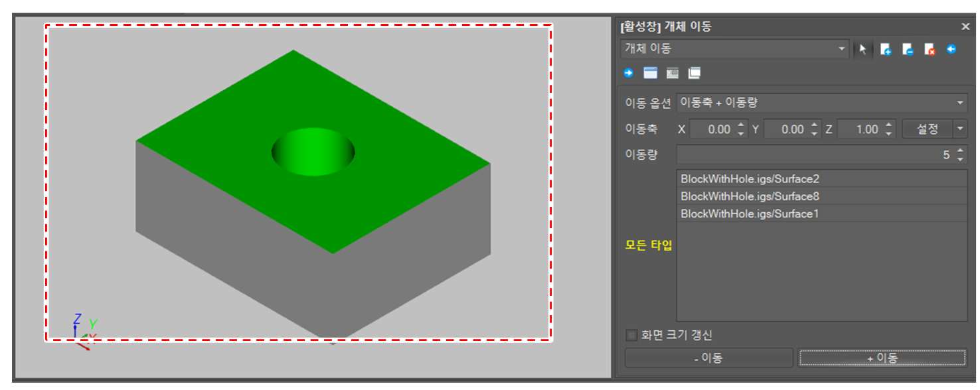This screenshot has width=980, height=390.
Task: Click the docked panel list icon
Action: [x=673, y=72]
